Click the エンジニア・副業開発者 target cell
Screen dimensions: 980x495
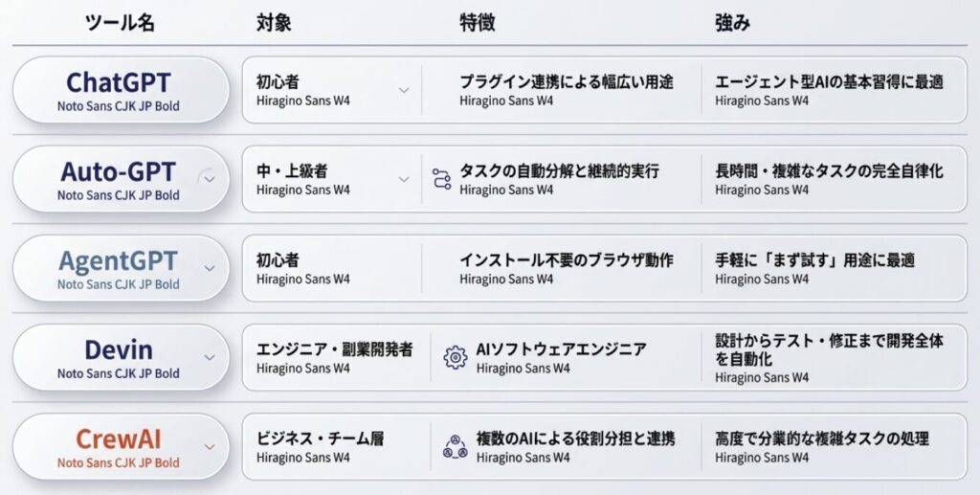click(334, 349)
